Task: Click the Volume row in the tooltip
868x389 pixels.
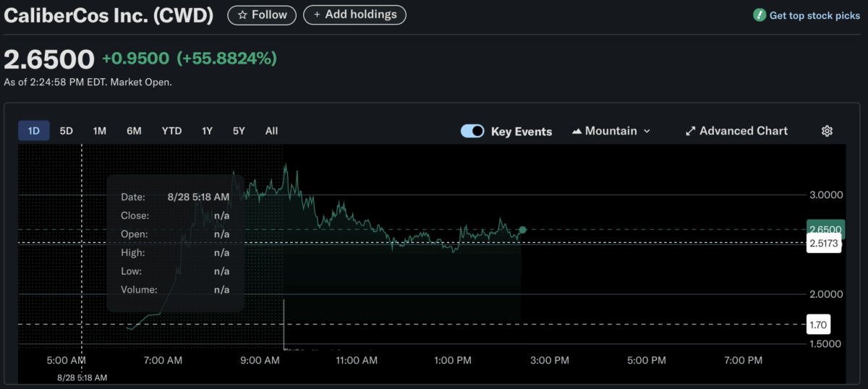Action: pos(175,290)
